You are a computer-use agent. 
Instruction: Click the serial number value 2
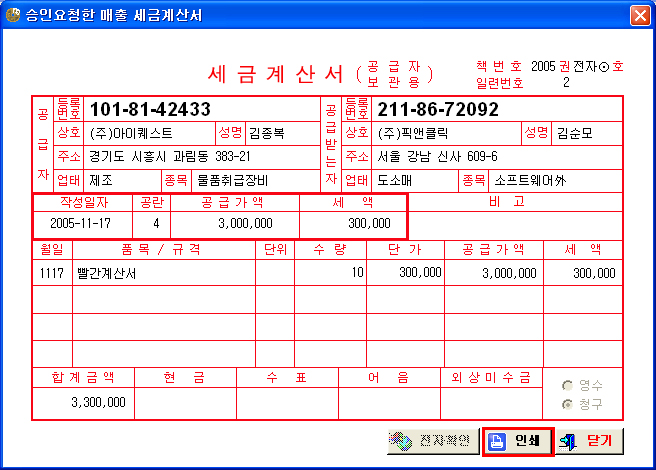tap(566, 83)
